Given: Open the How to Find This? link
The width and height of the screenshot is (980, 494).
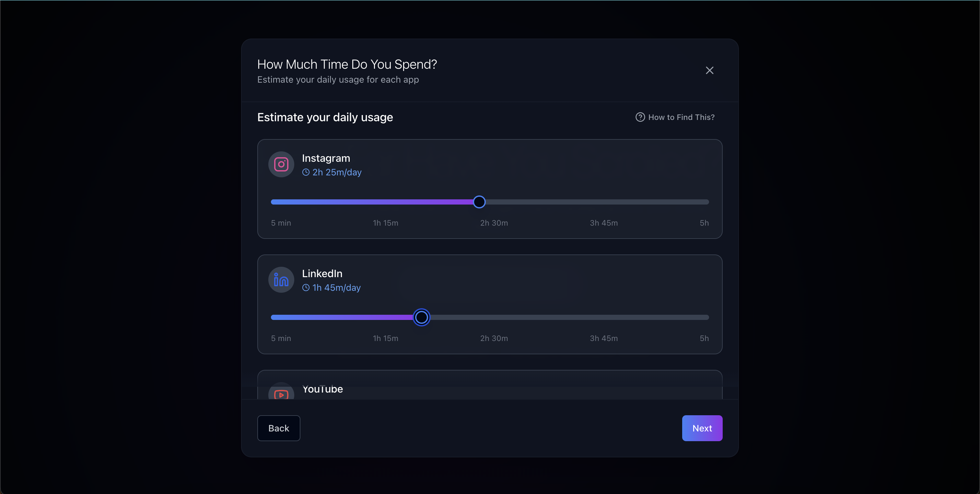Looking at the screenshot, I should (x=675, y=117).
